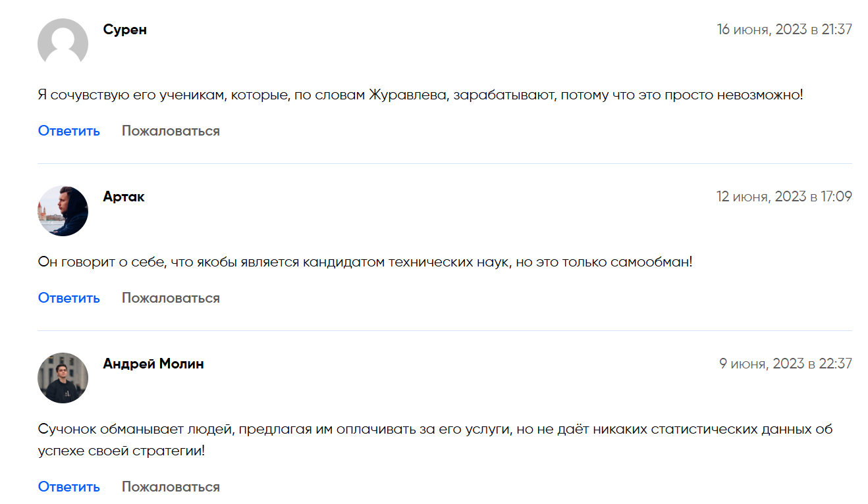868x504 pixels.
Task: Click the timestamp 12 июня, 2023 в 17:09
Action: pos(784,197)
